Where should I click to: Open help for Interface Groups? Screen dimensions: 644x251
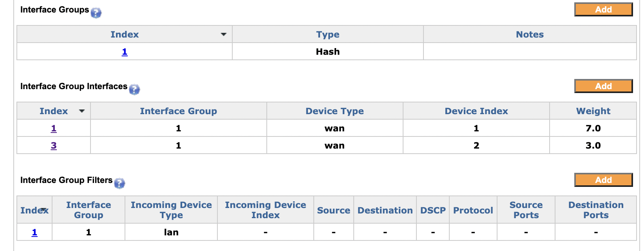pyautogui.click(x=96, y=13)
